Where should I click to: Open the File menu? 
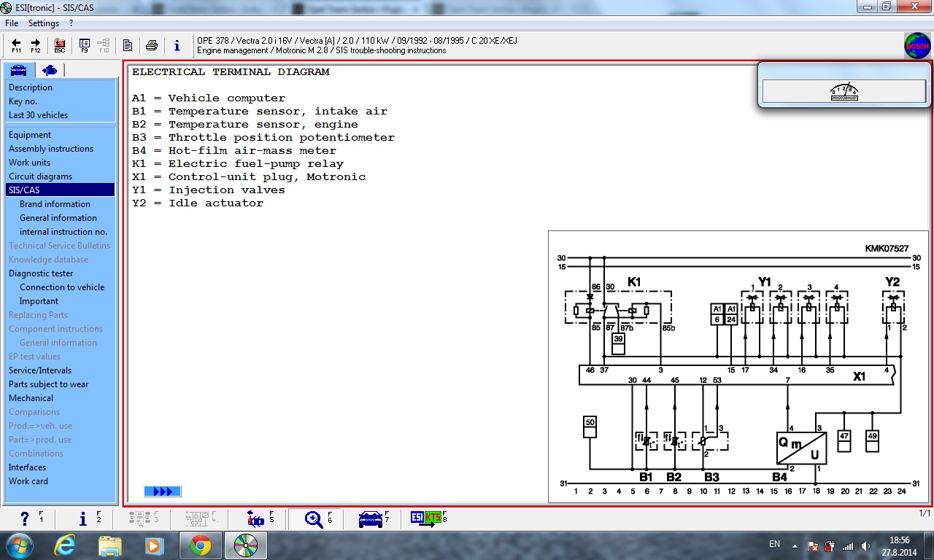[x=12, y=23]
